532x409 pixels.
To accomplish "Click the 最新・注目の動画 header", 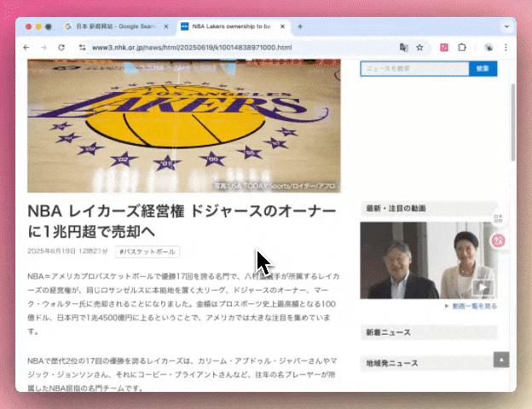I will click(x=429, y=208).
